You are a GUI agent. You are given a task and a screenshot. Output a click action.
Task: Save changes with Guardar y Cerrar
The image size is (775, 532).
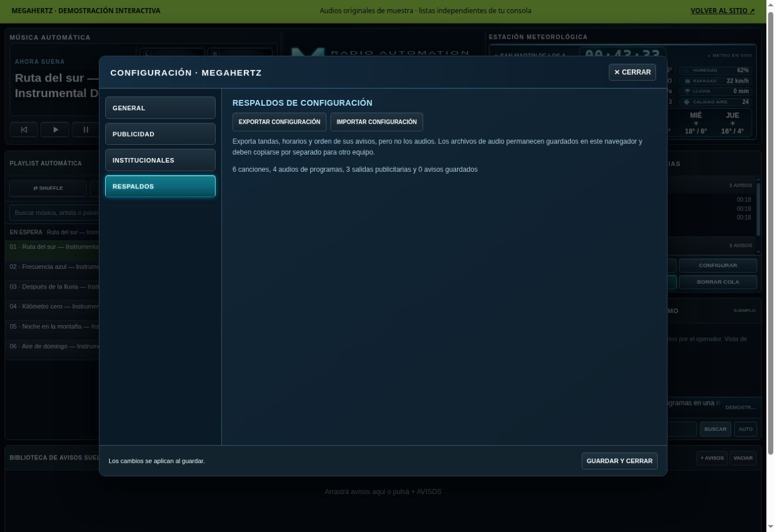pos(619,461)
